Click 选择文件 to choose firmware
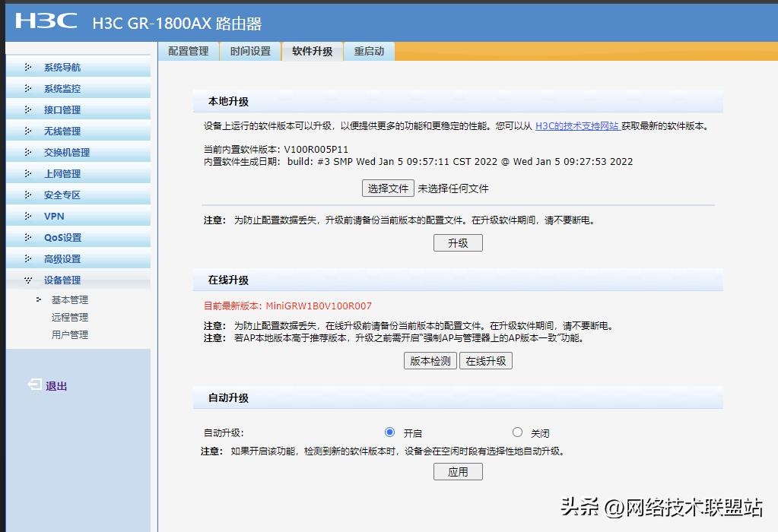Image resolution: width=778 pixels, height=532 pixels. coord(388,188)
